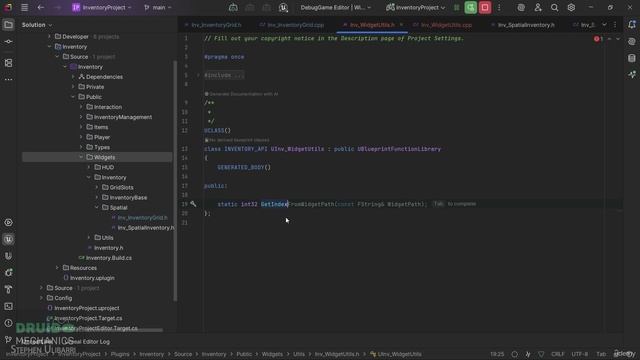This screenshot has height=360, width=640.
Task: Expand the Developer folder
Action: coord(49,36)
